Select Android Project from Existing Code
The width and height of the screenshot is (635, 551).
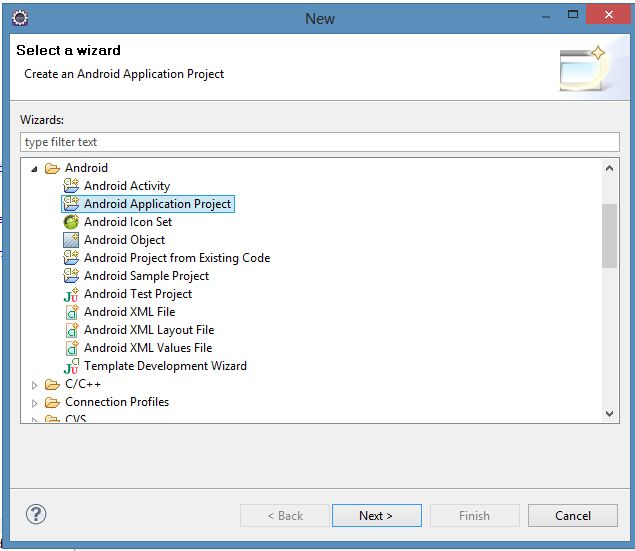pyautogui.click(x=176, y=258)
